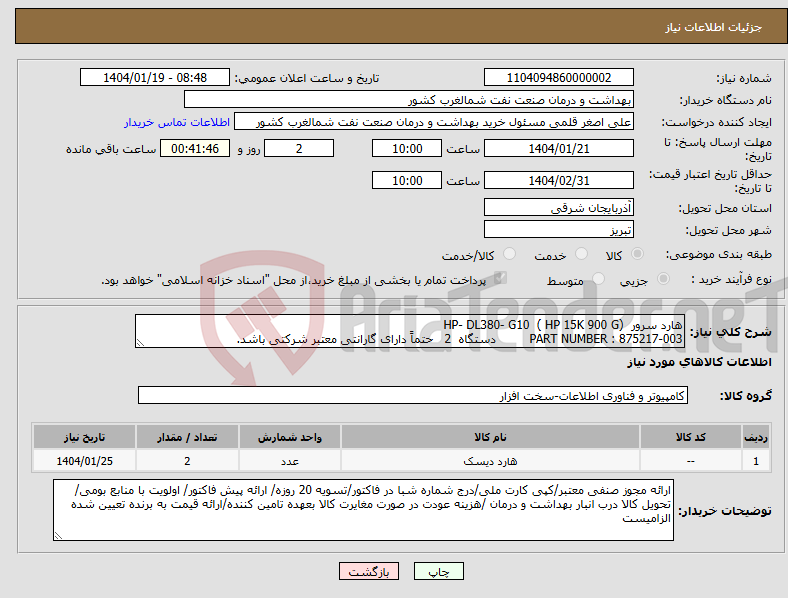Click the buyer organization name field
788x598 pixels.
(x=409, y=99)
